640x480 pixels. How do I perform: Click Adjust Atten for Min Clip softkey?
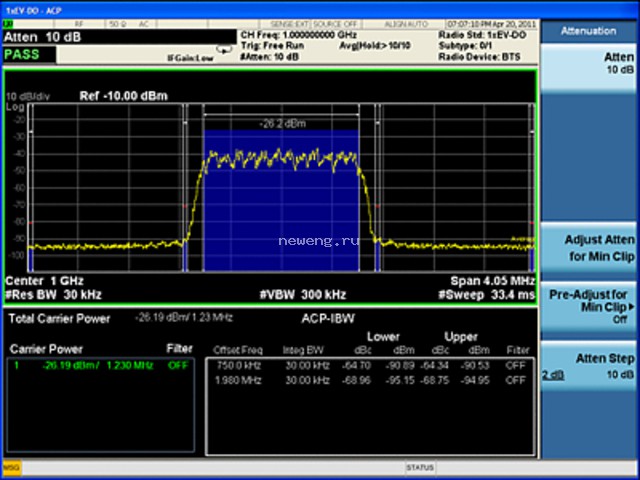tap(588, 248)
